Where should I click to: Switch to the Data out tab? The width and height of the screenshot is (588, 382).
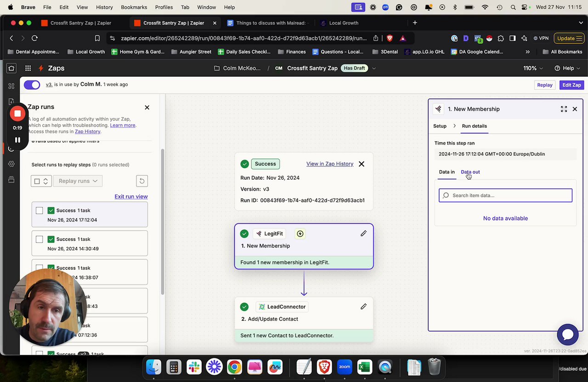[470, 172]
